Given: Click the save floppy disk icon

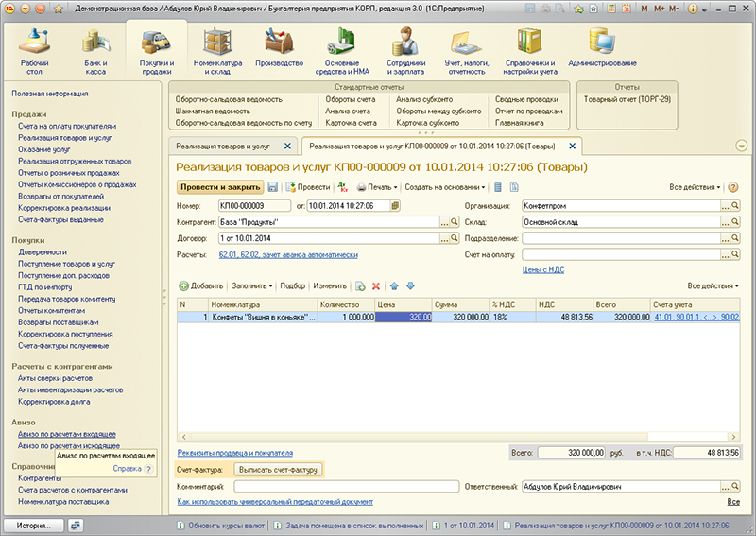Looking at the screenshot, I should point(273,187).
